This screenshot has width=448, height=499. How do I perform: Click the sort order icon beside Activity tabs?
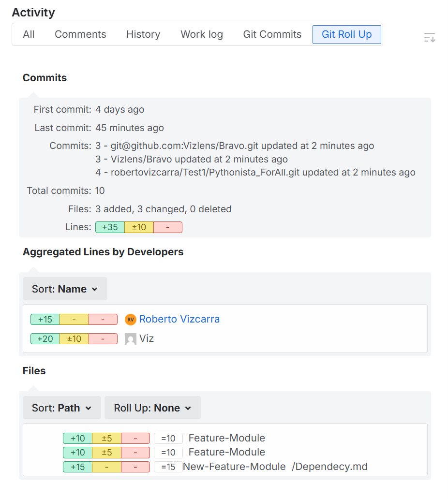(430, 37)
